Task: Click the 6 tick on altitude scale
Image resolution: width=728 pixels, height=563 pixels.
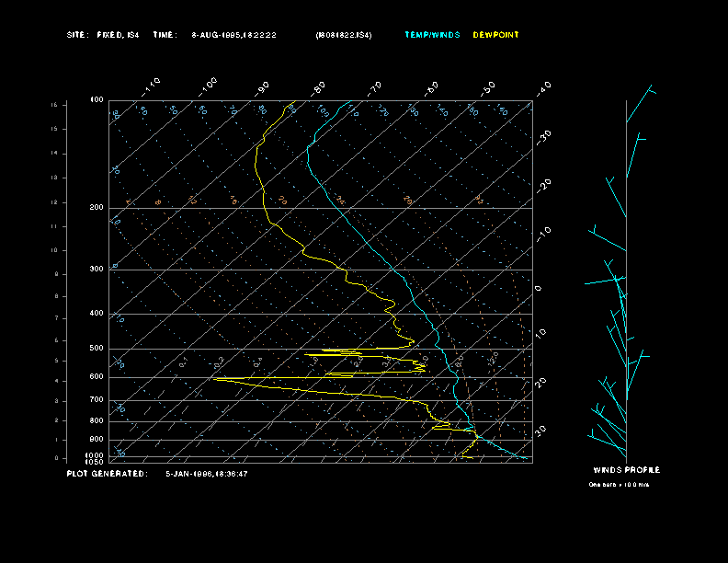Action: point(57,340)
